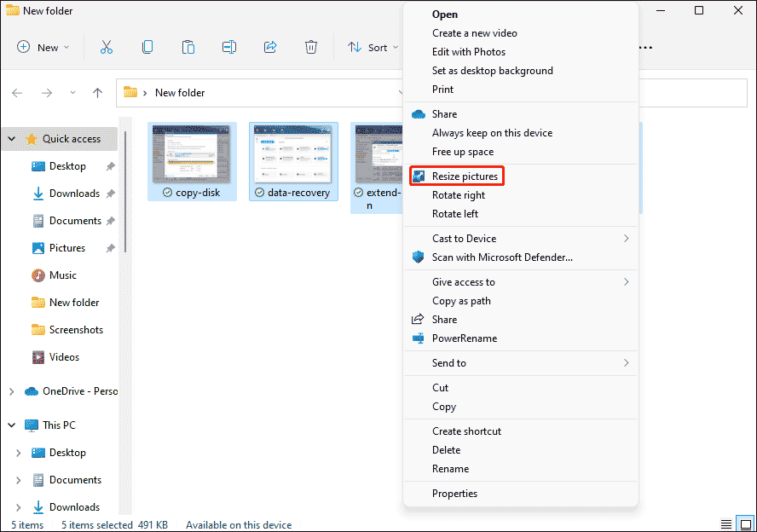Select the Rename icon in the toolbar
Viewport: 757px width, 532px height.
coord(228,47)
